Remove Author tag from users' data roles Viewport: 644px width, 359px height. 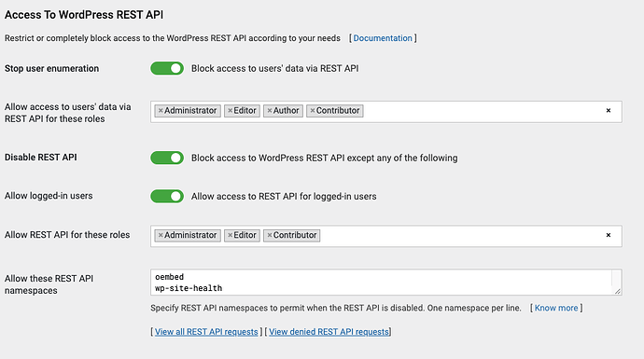[270, 111]
